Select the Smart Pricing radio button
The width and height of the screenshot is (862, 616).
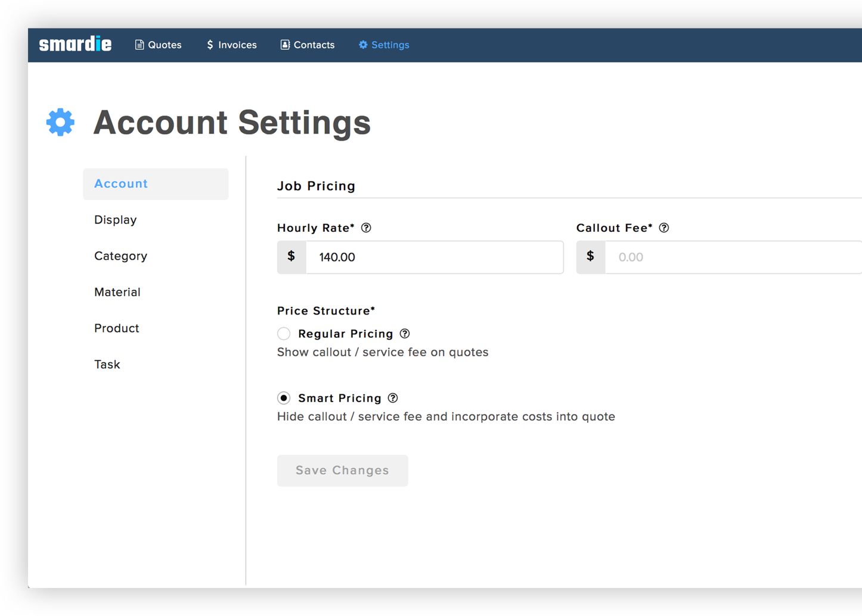[x=284, y=398]
